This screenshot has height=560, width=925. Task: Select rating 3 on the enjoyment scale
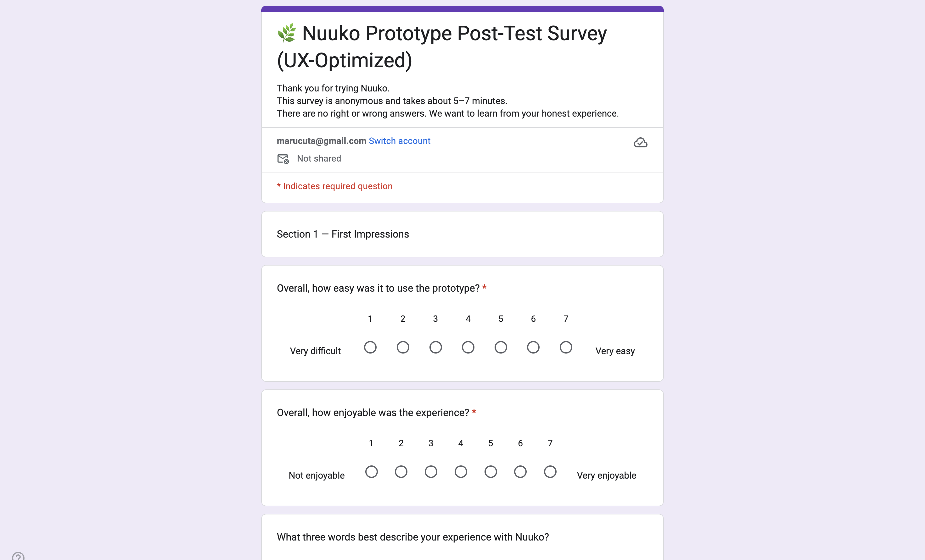coord(431,471)
